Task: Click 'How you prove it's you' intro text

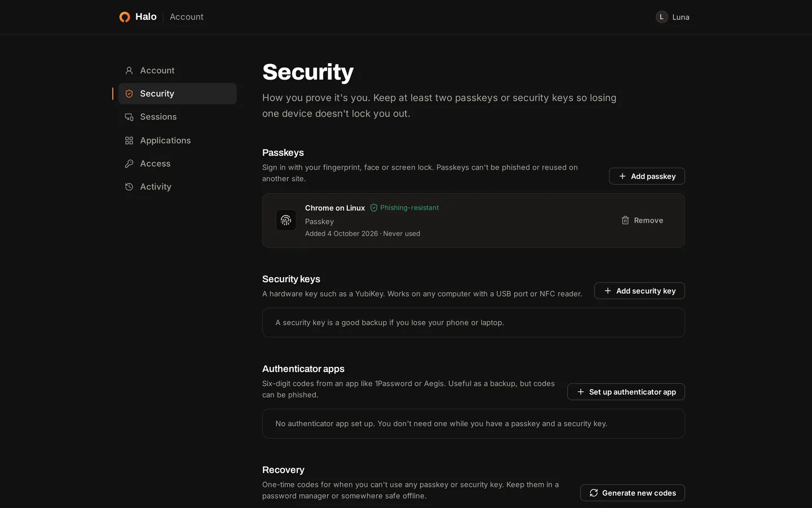Action: click(439, 106)
